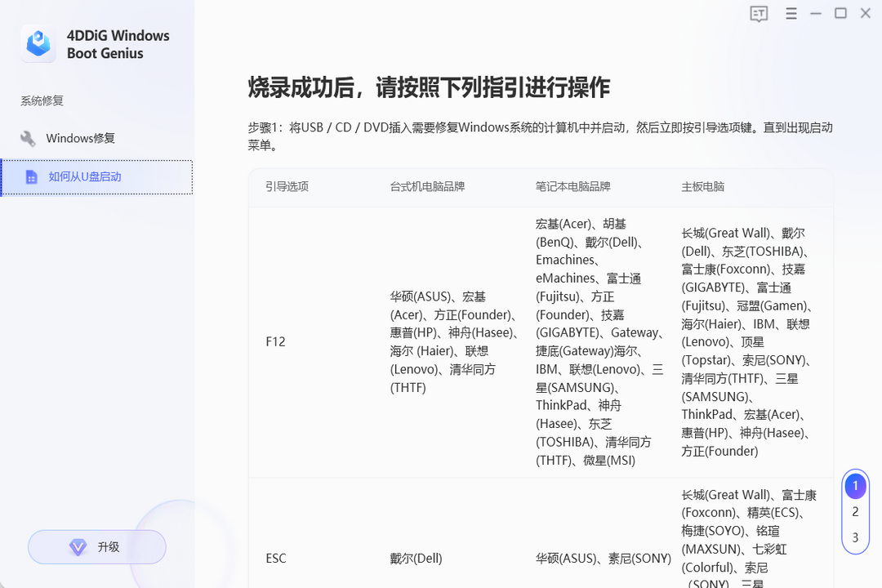Screen dimensions: 882x588
Task: Open the hamburger menu icon
Action: point(791,13)
